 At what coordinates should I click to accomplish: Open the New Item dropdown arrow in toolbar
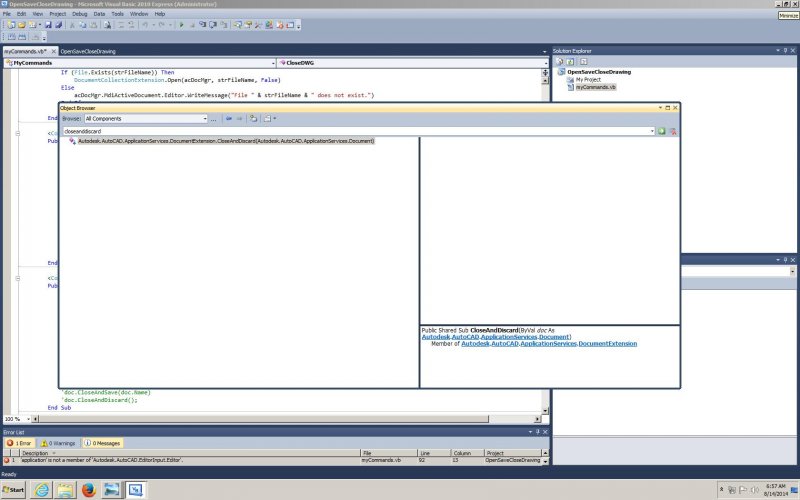coord(40,24)
